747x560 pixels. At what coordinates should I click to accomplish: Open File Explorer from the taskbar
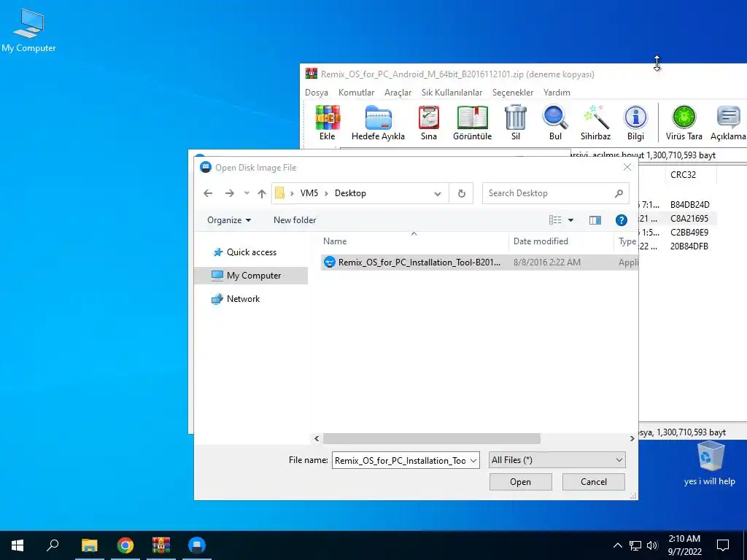point(89,545)
